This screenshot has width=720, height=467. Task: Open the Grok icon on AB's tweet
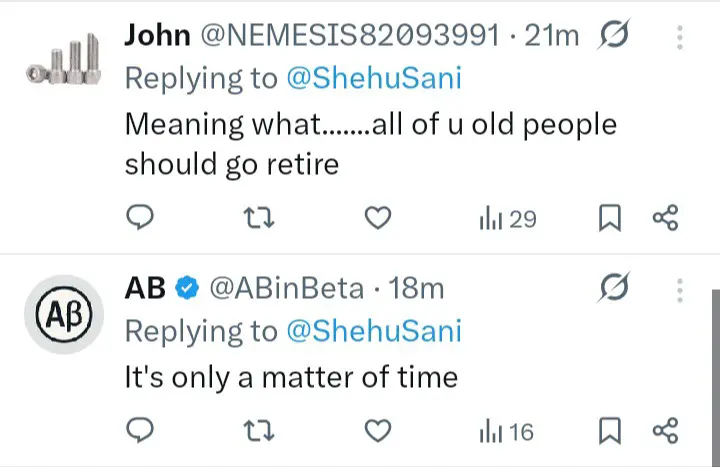click(x=612, y=289)
